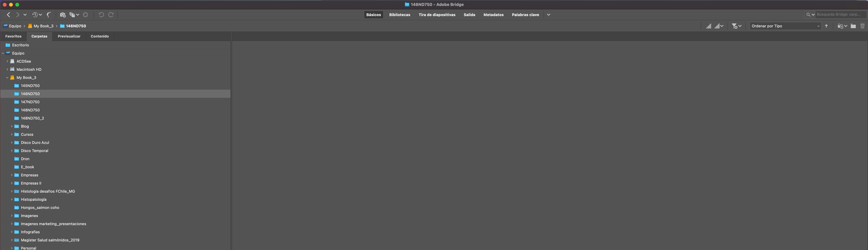Select the 147ND750 folder

pos(30,102)
